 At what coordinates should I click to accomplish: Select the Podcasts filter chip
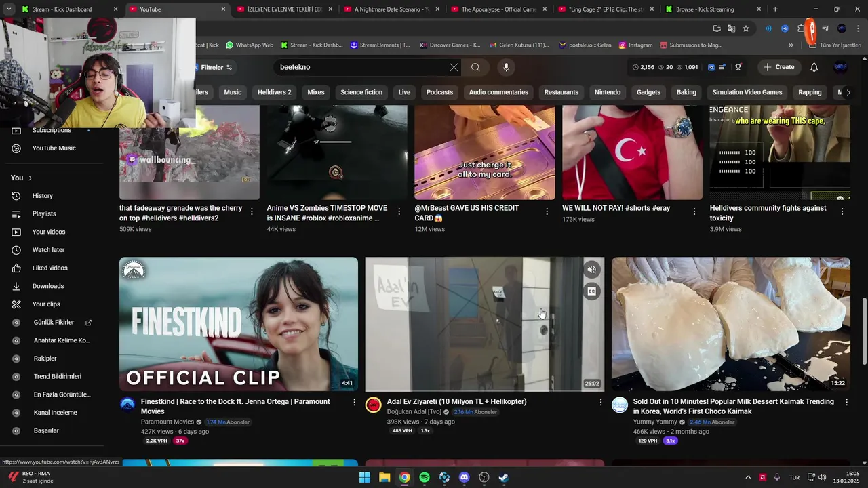coord(439,92)
